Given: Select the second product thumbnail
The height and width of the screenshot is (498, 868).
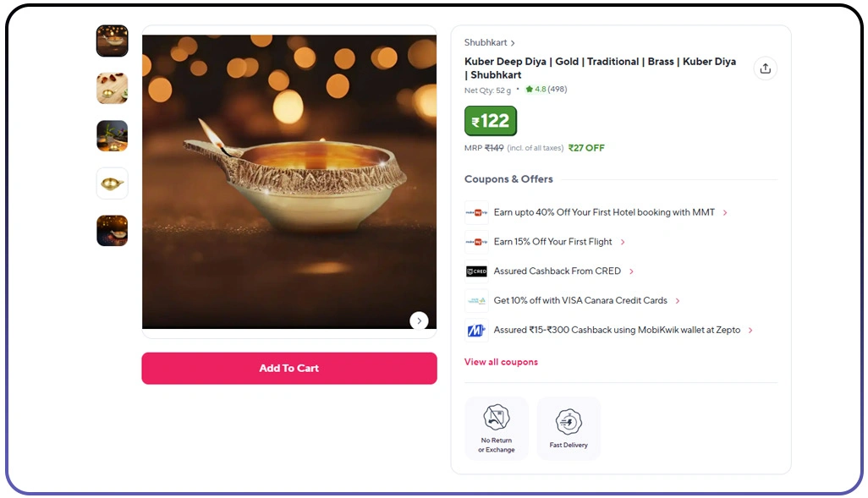Looking at the screenshot, I should click(112, 88).
